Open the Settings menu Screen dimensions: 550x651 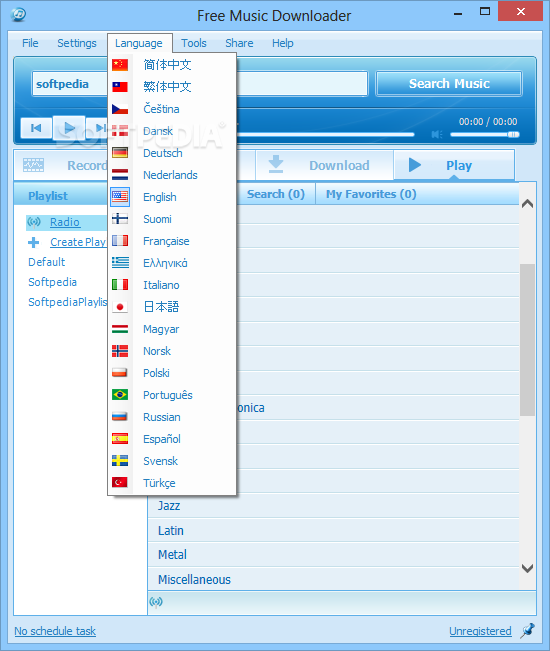click(77, 43)
